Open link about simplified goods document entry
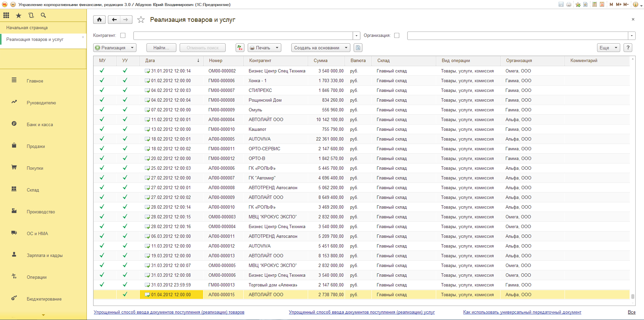Screen dimensions: 644x320 169,312
